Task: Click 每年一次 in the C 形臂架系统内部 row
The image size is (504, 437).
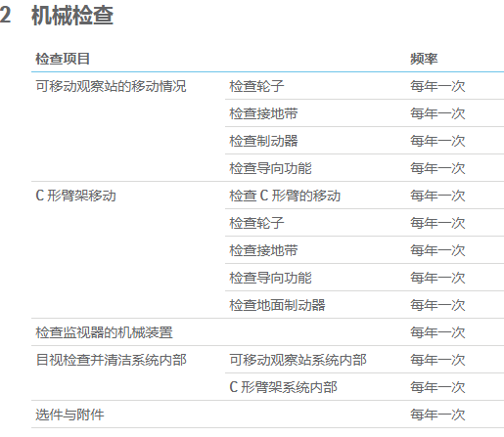Action: pos(437,387)
